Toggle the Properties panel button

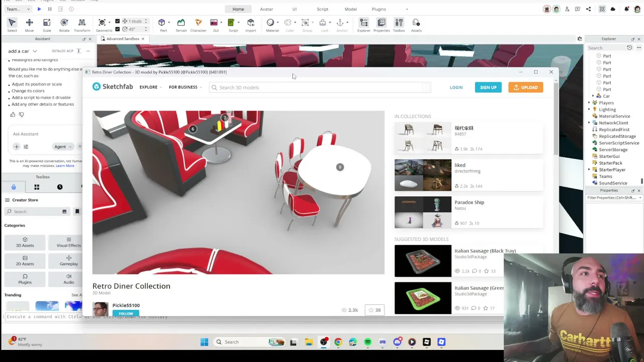[381, 25]
